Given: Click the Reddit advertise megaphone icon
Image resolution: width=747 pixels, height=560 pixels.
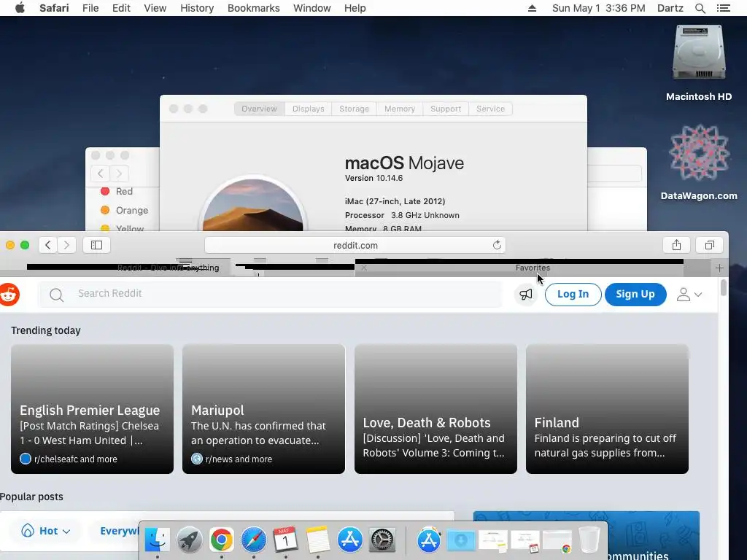Looking at the screenshot, I should (526, 295).
